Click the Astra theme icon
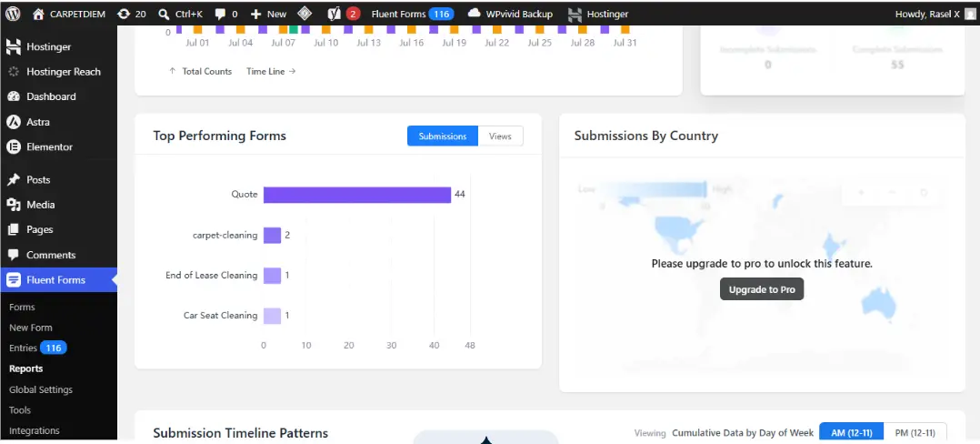Screen dimensions: 980x444 tap(13, 122)
